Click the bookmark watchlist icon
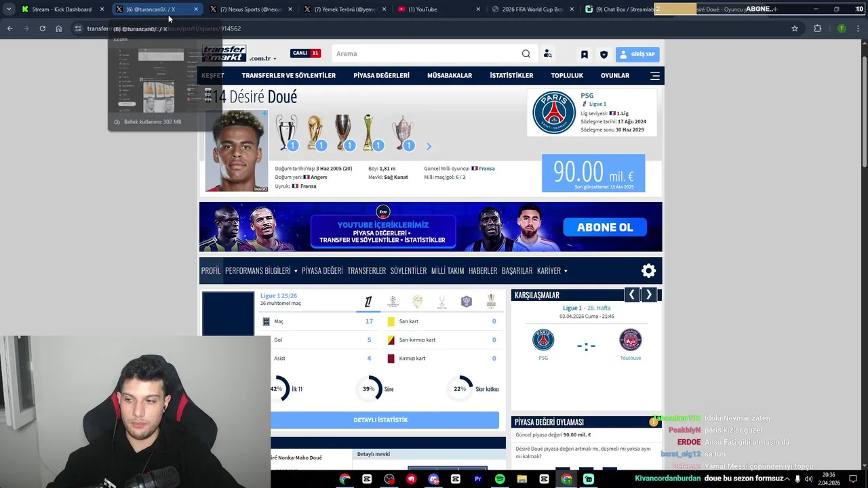Image resolution: width=868 pixels, height=488 pixels. coord(585,54)
